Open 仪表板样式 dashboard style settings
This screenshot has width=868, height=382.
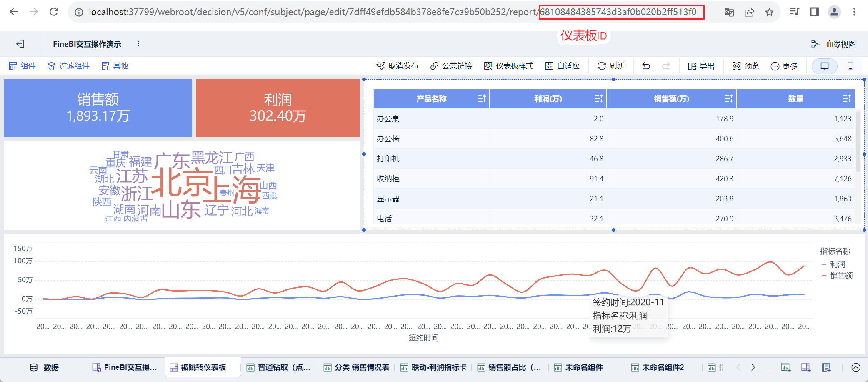point(509,66)
